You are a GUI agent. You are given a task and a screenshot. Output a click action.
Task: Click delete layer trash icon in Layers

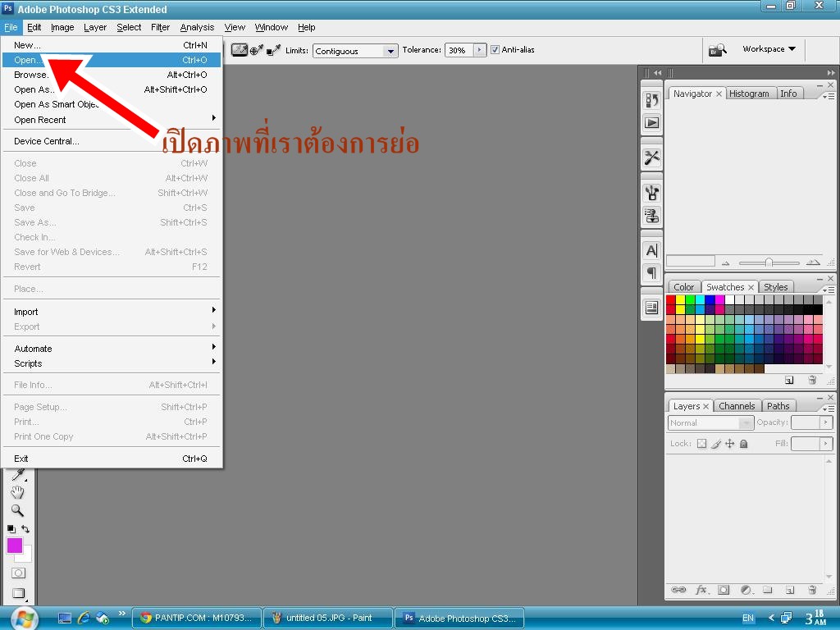tap(812, 590)
